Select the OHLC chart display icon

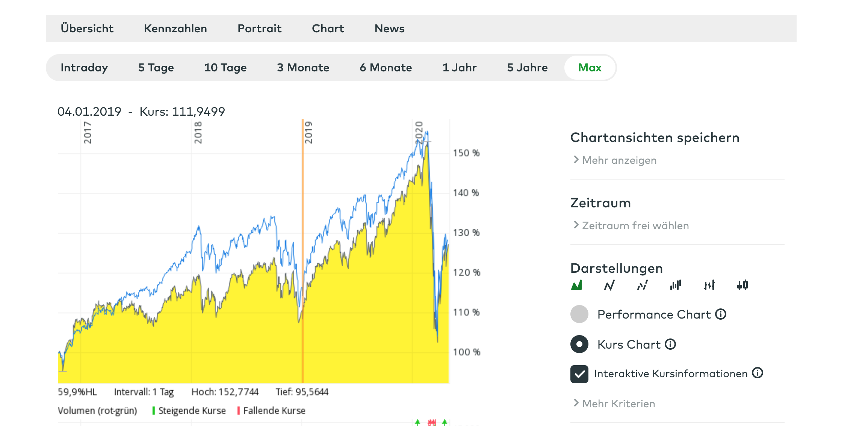coord(709,285)
